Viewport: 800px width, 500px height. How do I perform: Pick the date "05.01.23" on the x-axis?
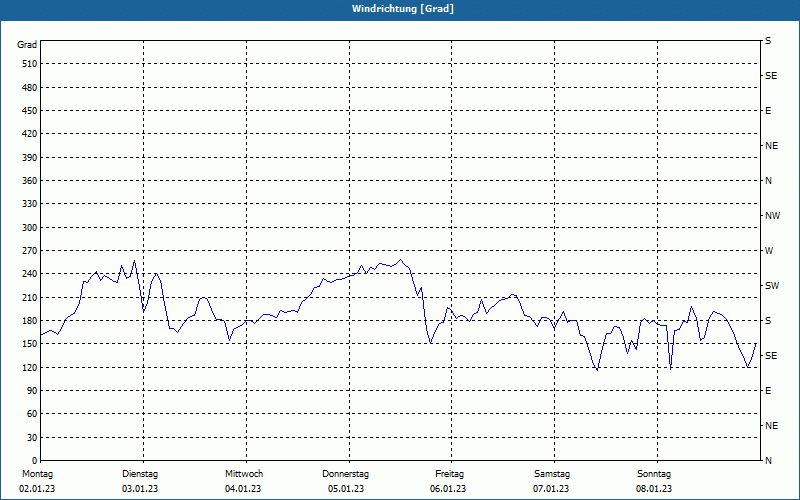tap(346, 489)
